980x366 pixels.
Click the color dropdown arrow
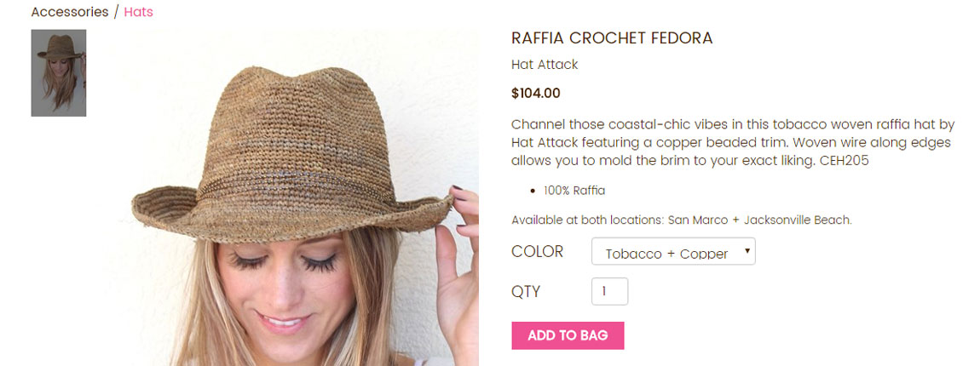tap(747, 251)
